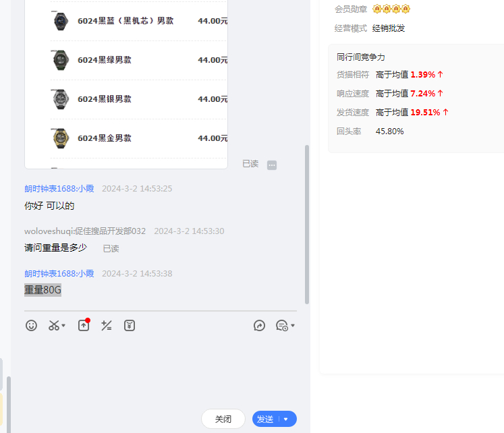Click the scissors screenshot tool icon
The height and width of the screenshot is (433, 504).
(x=54, y=326)
